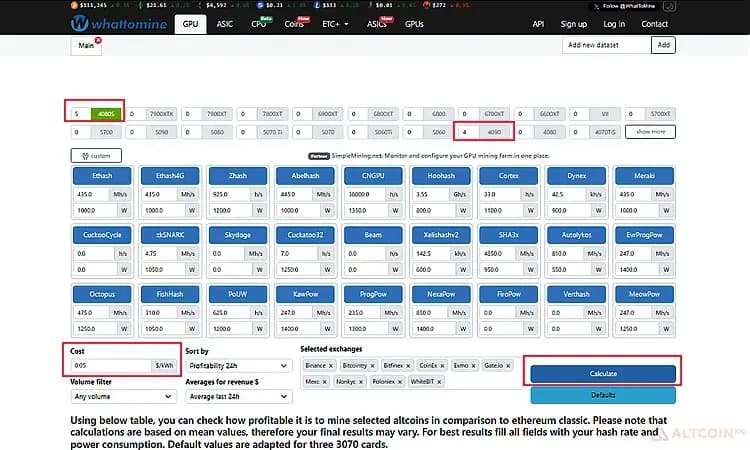Remove Poloniex exchange tag
This screenshot has width=750, height=450.
[x=400, y=382]
